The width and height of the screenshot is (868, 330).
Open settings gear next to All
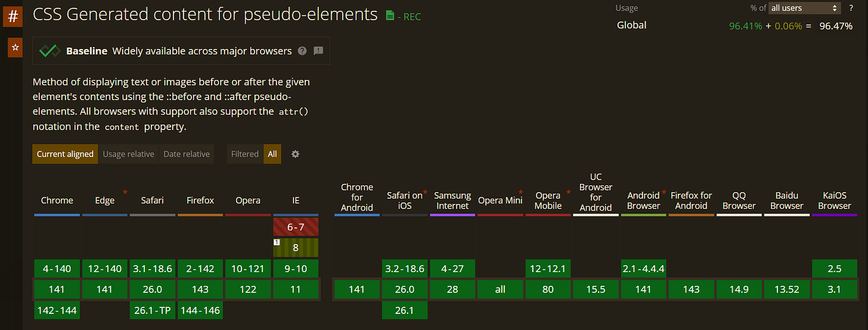pos(295,154)
